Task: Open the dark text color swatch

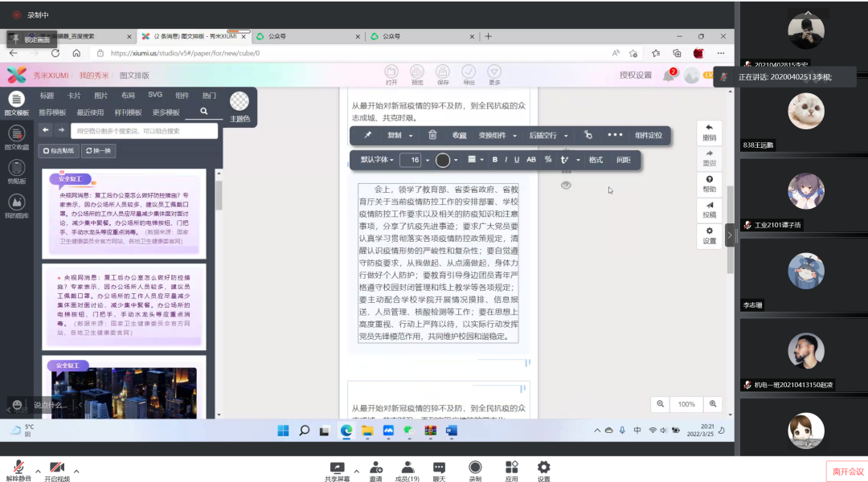Action: [x=442, y=160]
